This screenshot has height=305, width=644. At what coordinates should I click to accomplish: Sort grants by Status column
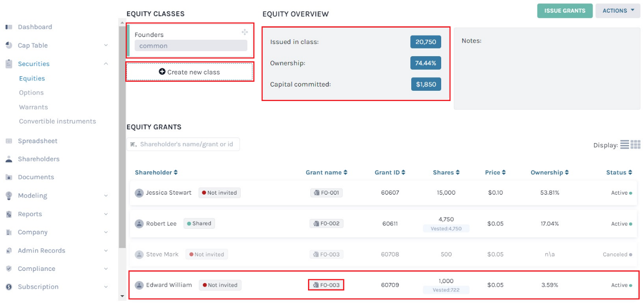pos(619,172)
